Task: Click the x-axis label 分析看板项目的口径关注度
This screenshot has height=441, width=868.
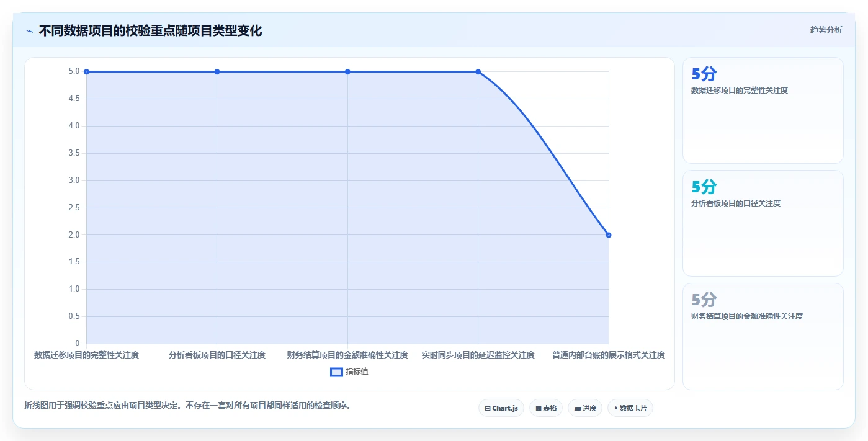Action: [217, 355]
